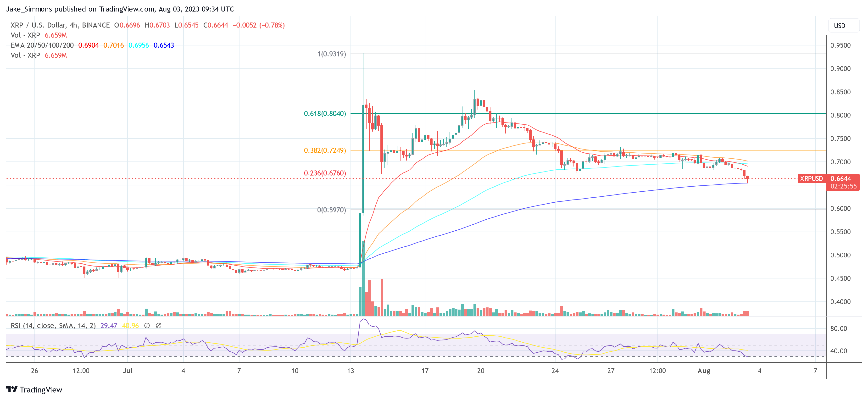Click the second Vol · XRP legend line
Viewport: 868px width, 400px height.
pyautogui.click(x=39, y=55)
